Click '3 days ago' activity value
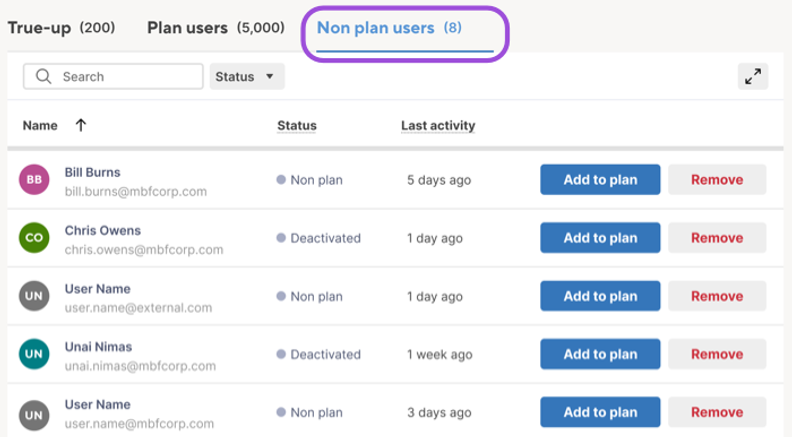 [439, 412]
